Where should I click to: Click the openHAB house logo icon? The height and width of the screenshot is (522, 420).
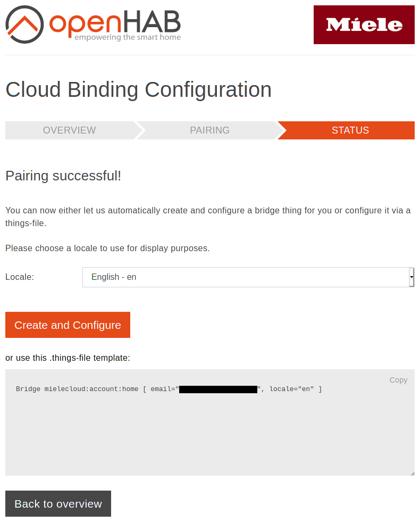24,24
